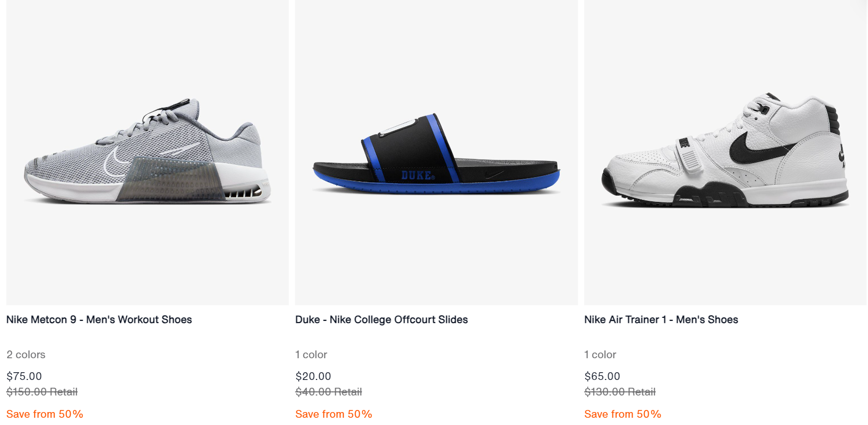Open the Nike Metcon 9 shoe image
868x425 pixels.
pyautogui.click(x=147, y=152)
